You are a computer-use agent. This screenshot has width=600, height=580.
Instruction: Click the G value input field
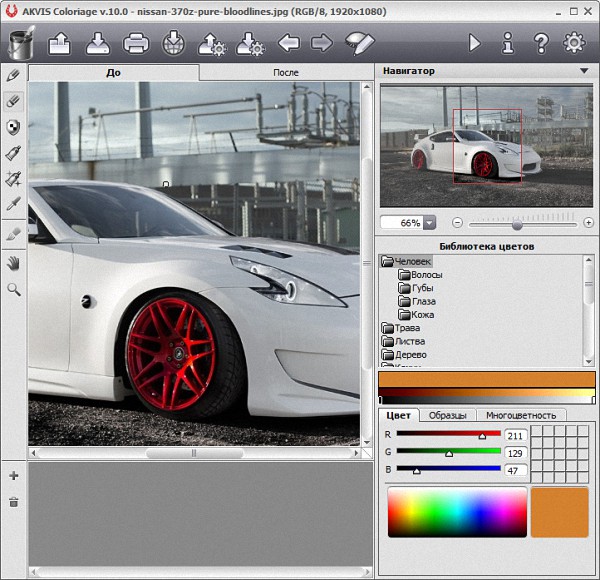(x=515, y=453)
